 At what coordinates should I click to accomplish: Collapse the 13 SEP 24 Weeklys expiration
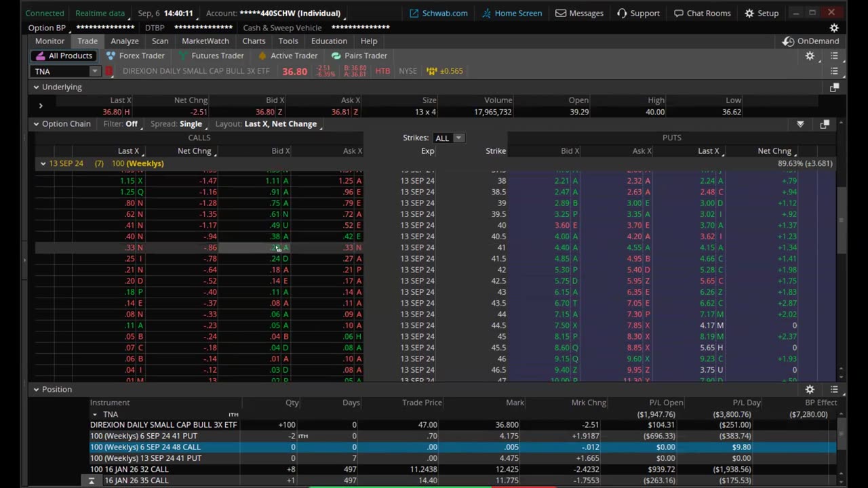(x=43, y=163)
